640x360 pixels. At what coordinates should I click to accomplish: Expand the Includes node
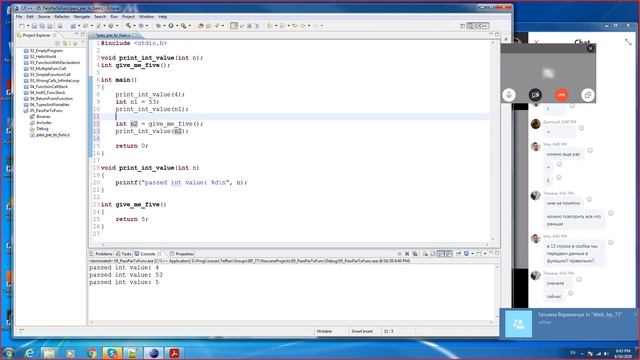pos(40,123)
